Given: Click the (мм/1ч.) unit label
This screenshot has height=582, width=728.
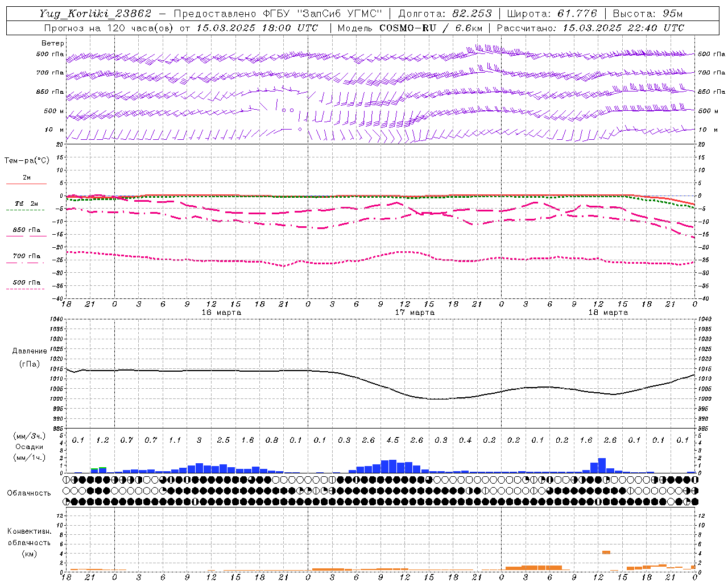Looking at the screenshot, I should 29,458.
